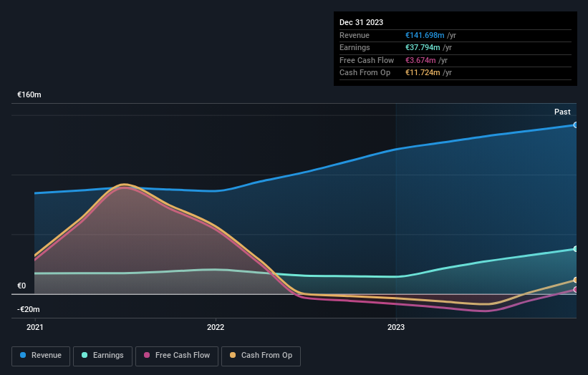Screen dimensions: 588x375
Task: Click the orange Cash From Op endpoint marker
Action: [575, 280]
